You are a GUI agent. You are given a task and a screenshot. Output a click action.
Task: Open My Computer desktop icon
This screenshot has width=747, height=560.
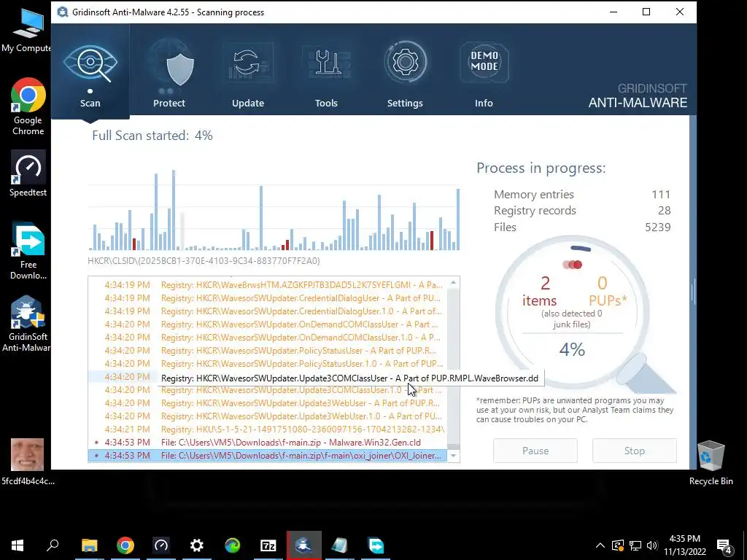[x=27, y=29]
